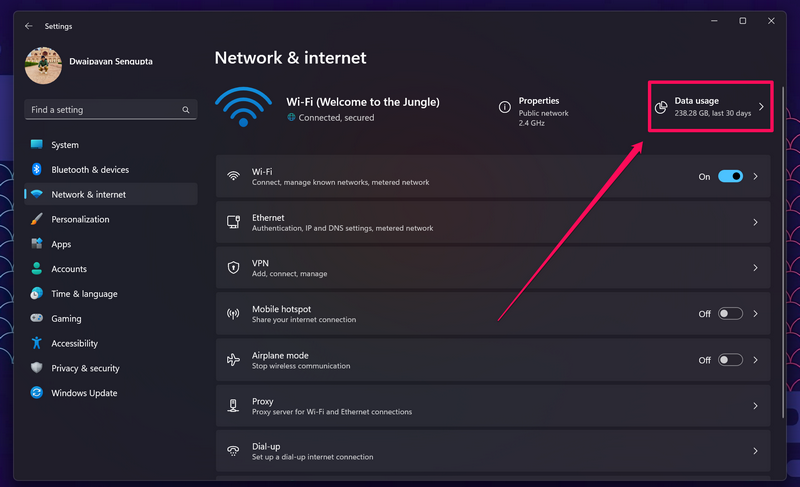Expand the Ethernet settings chevron
This screenshot has height=487, width=800.
tap(755, 222)
